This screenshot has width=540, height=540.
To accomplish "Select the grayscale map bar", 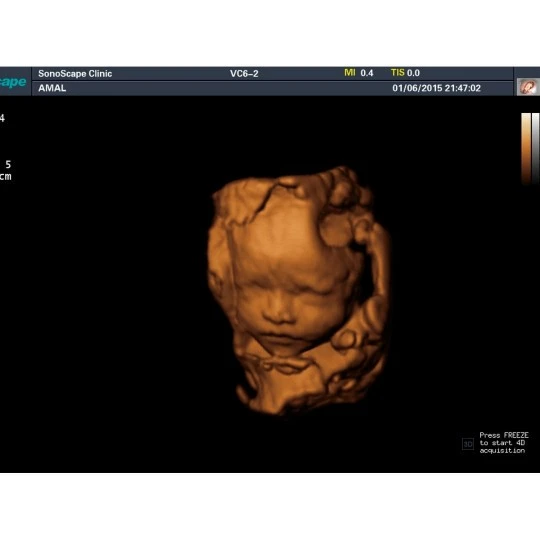I will (x=536, y=148).
